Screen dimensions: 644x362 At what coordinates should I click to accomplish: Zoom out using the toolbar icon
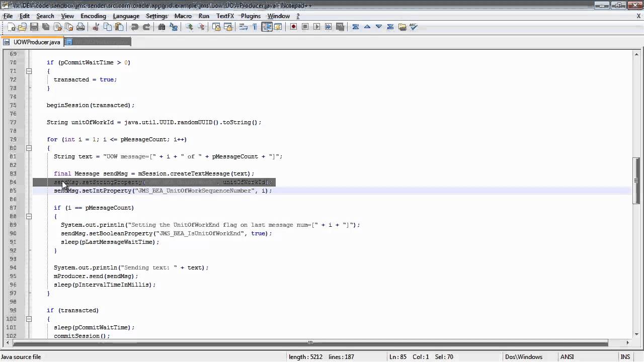(201, 27)
